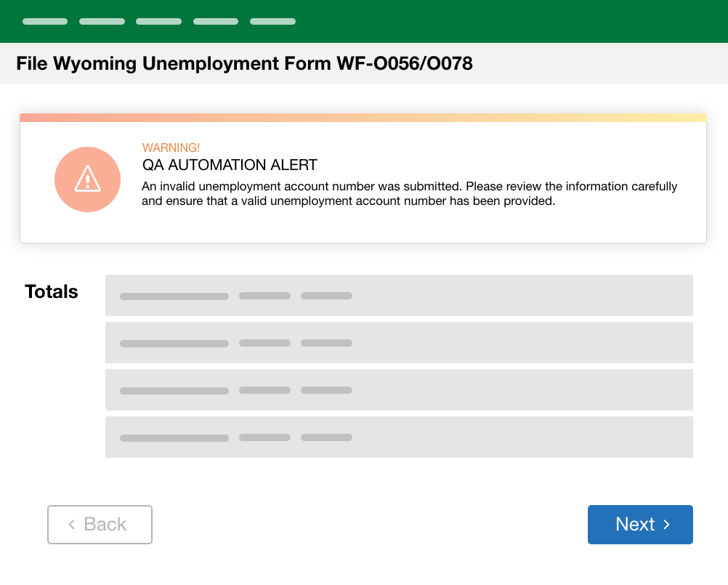Screen dimensions: 728x585
Task: Select the fourth Totals row
Action: click(399, 437)
